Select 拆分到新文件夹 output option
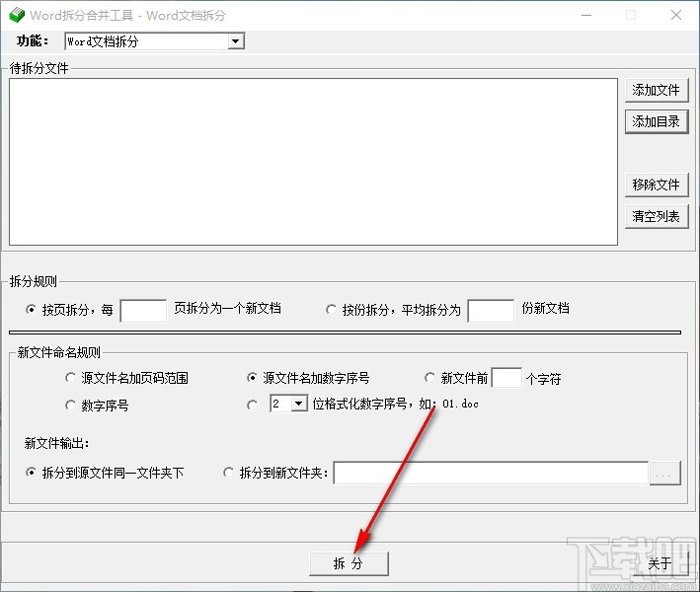 tap(228, 473)
